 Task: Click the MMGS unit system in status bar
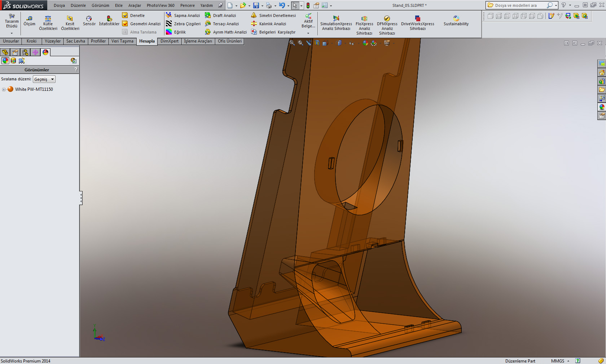(558, 361)
